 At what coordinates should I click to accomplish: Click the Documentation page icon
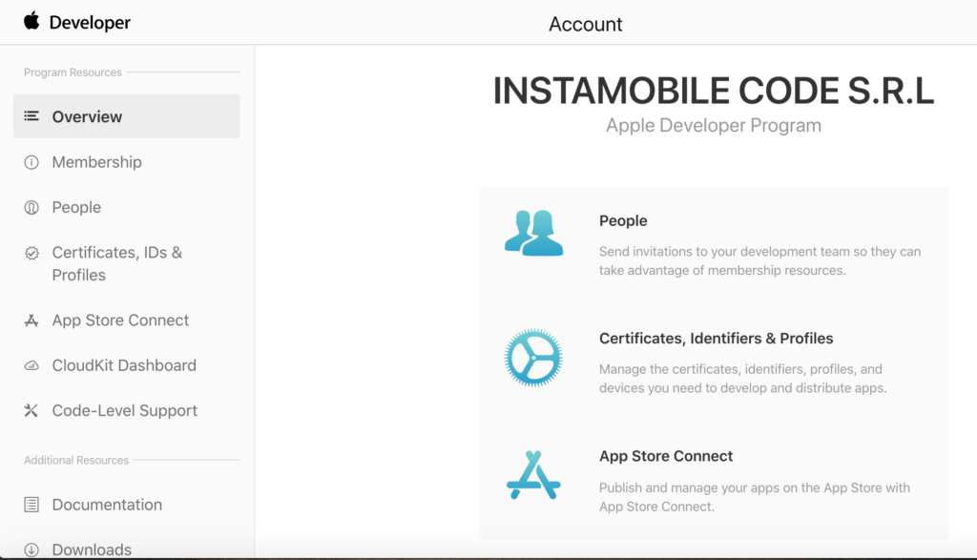[x=31, y=505]
